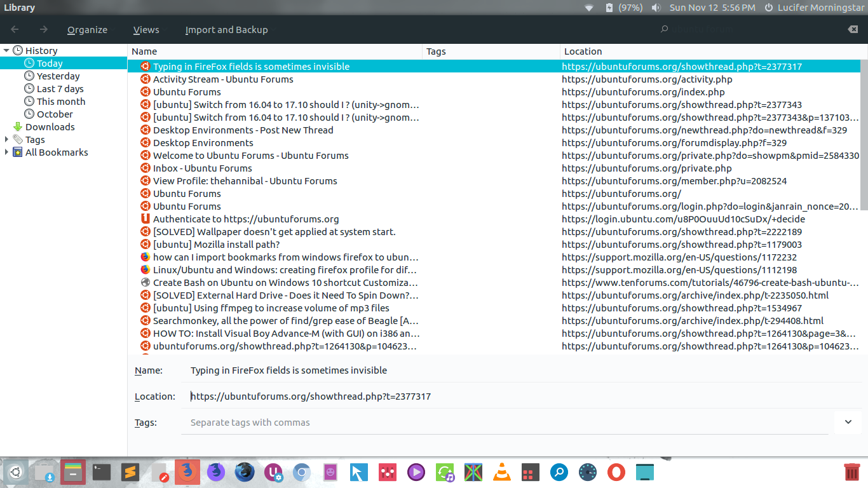The height and width of the screenshot is (488, 868).
Task: Open the Views menu
Action: [x=146, y=30]
